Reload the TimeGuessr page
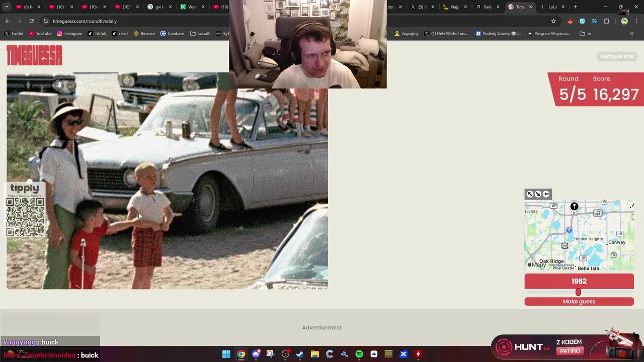The height and width of the screenshot is (362, 644). click(31, 21)
